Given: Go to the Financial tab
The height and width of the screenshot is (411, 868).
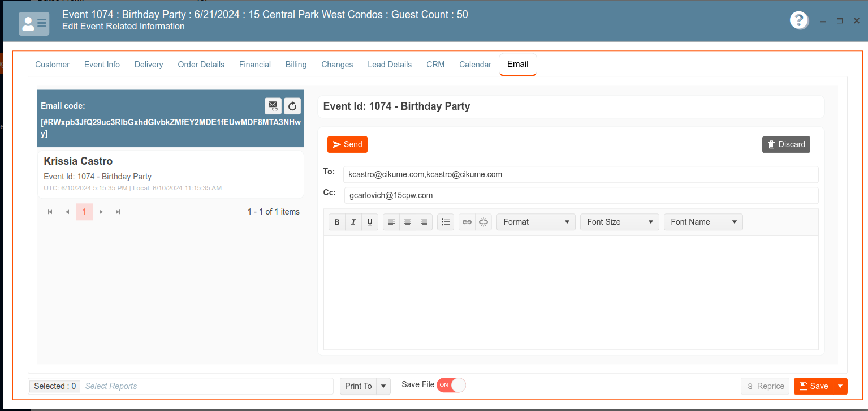Looking at the screenshot, I should [255, 65].
